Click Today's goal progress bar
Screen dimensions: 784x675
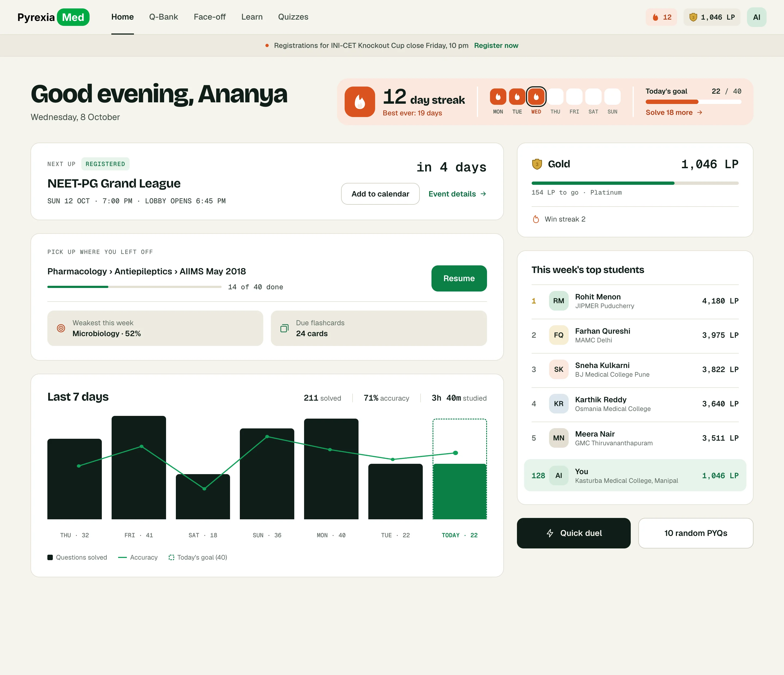coord(693,102)
